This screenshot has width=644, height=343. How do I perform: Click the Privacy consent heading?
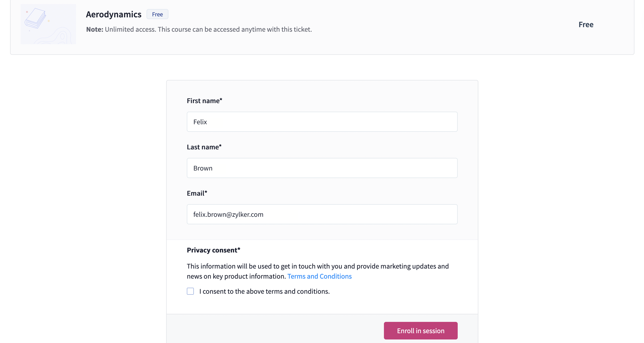(x=213, y=250)
